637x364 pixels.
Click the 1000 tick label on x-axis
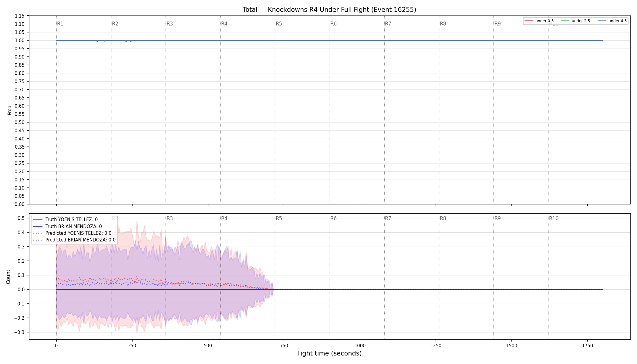(x=360, y=345)
